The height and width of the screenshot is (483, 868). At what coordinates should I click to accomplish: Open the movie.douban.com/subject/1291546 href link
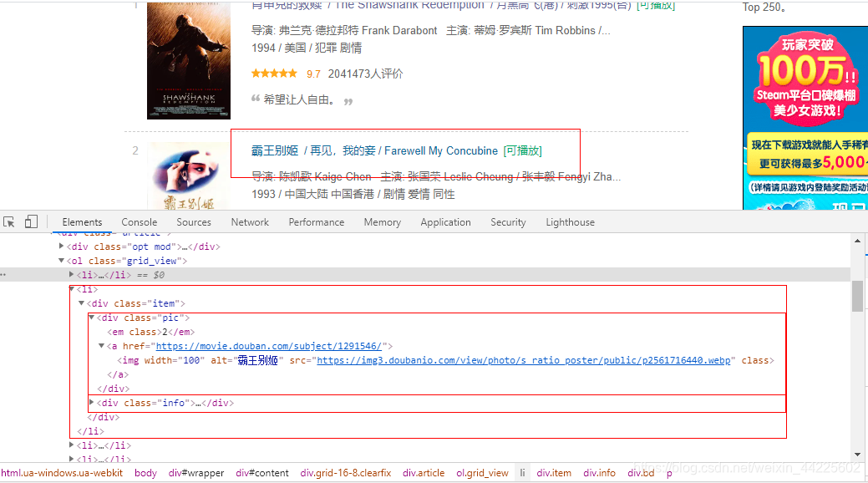(268, 346)
